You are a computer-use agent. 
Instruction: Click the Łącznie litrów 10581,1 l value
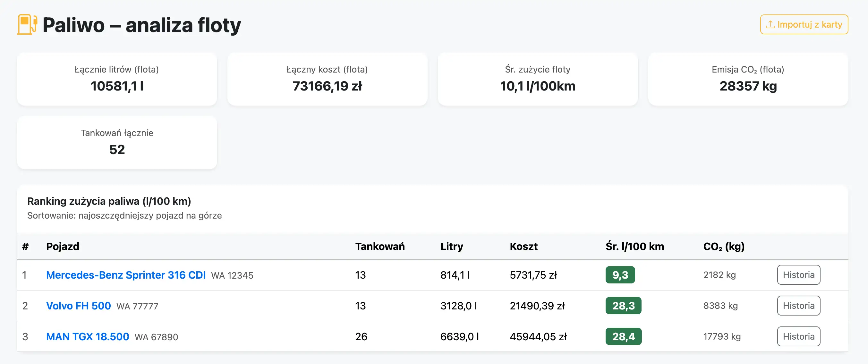tap(117, 86)
